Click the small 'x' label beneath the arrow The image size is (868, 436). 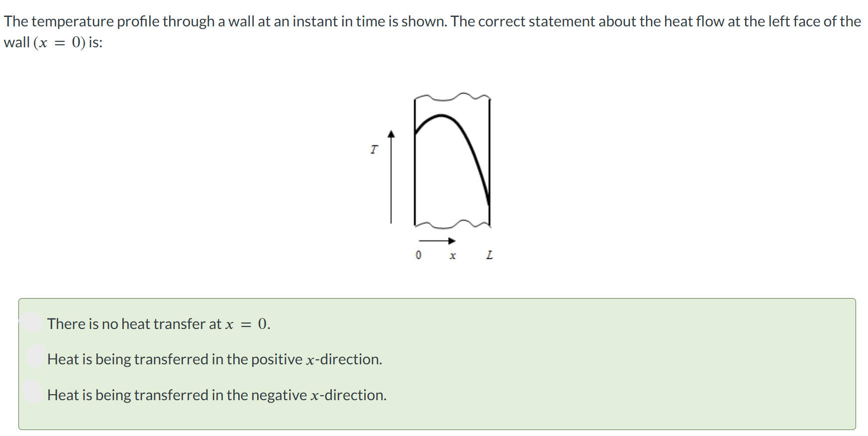pyautogui.click(x=453, y=256)
